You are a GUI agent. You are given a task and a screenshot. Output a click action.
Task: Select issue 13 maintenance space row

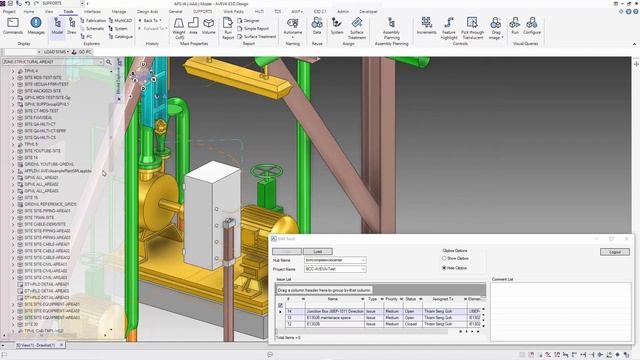click(x=383, y=318)
